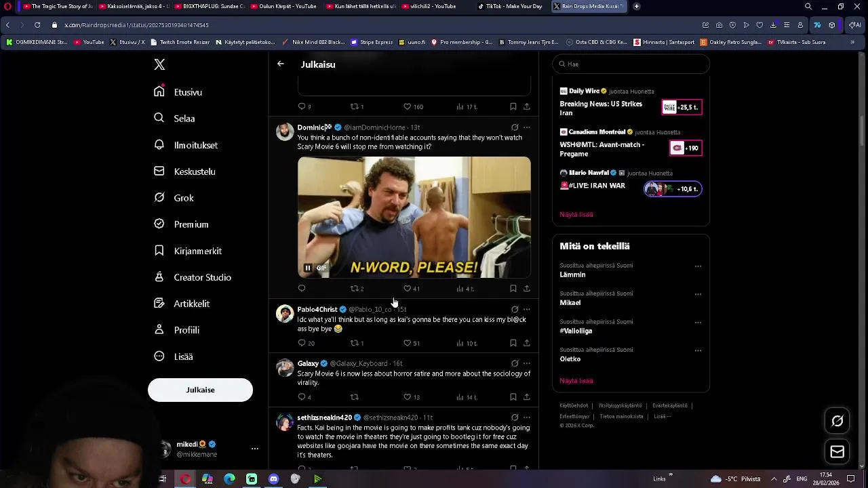868x488 pixels.
Task: Bookmark Dominic's post
Action: 513,289
